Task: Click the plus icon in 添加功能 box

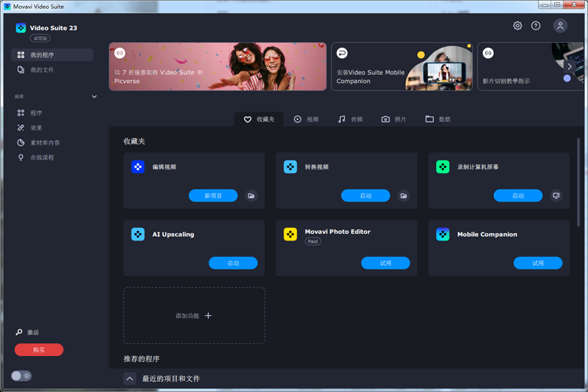Action: (208, 316)
